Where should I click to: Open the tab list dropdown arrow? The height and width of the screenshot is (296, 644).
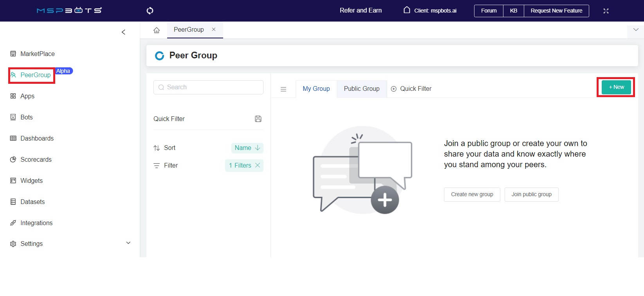636,30
